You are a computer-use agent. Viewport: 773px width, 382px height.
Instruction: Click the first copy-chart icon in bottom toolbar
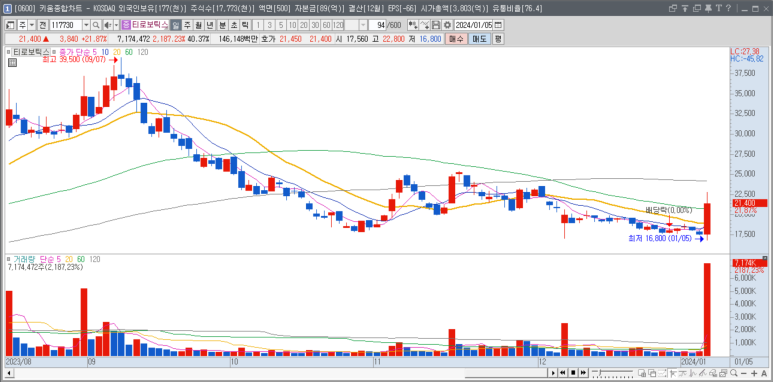click(x=642, y=373)
